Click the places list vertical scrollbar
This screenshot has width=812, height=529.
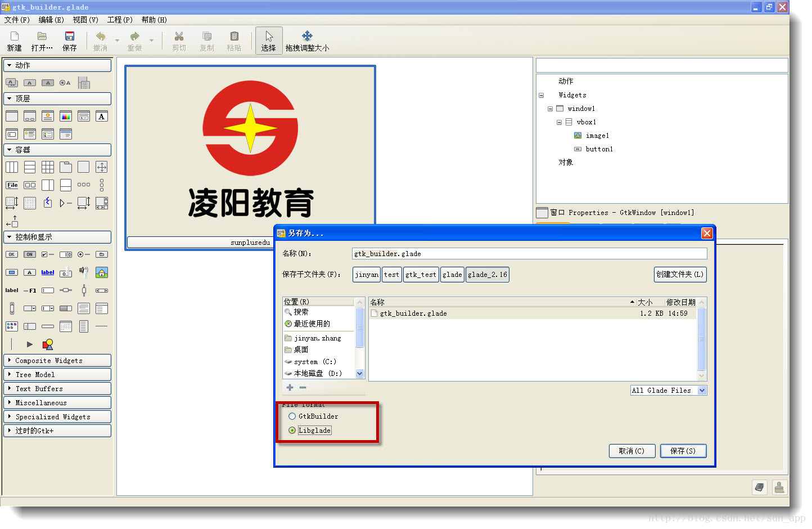pyautogui.click(x=360, y=338)
